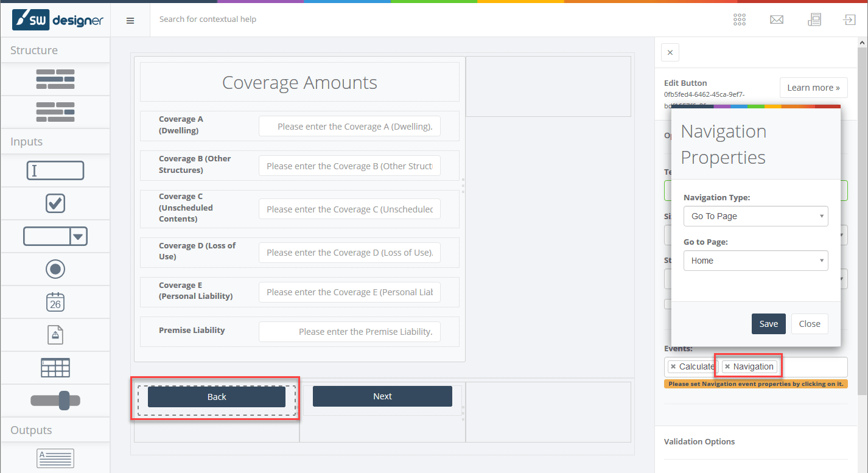Click the logout icon in top right
This screenshot has width=868, height=473.
pos(849,19)
